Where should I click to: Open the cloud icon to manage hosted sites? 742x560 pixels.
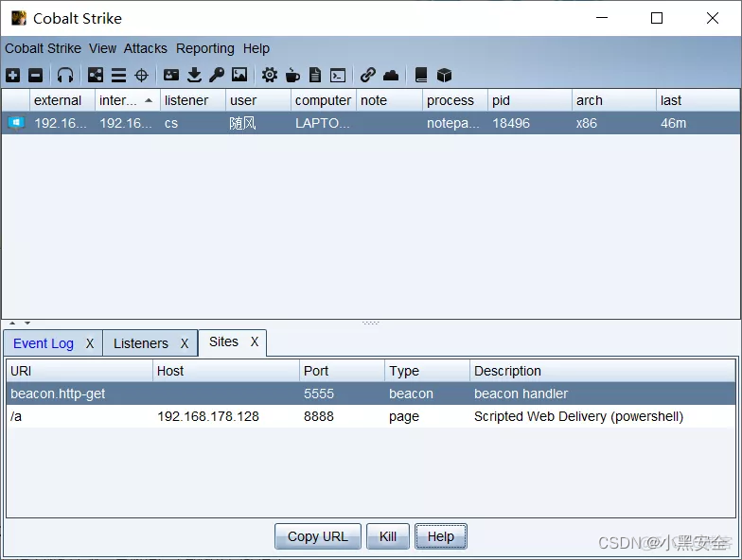391,76
